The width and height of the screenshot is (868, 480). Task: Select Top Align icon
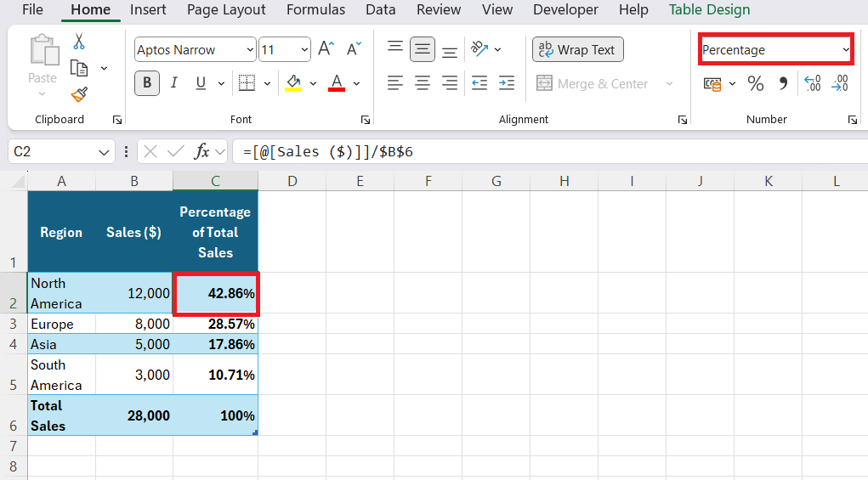(395, 48)
